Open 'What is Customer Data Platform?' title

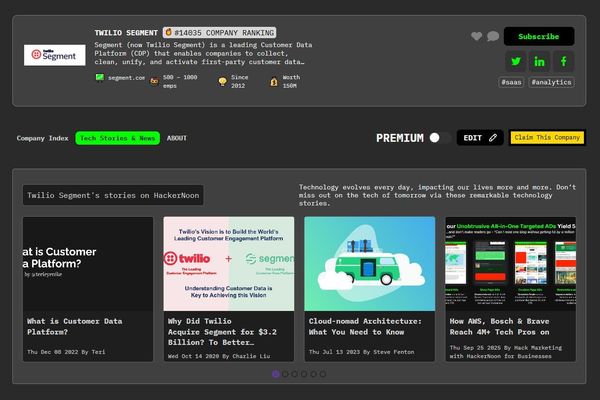[75, 327]
